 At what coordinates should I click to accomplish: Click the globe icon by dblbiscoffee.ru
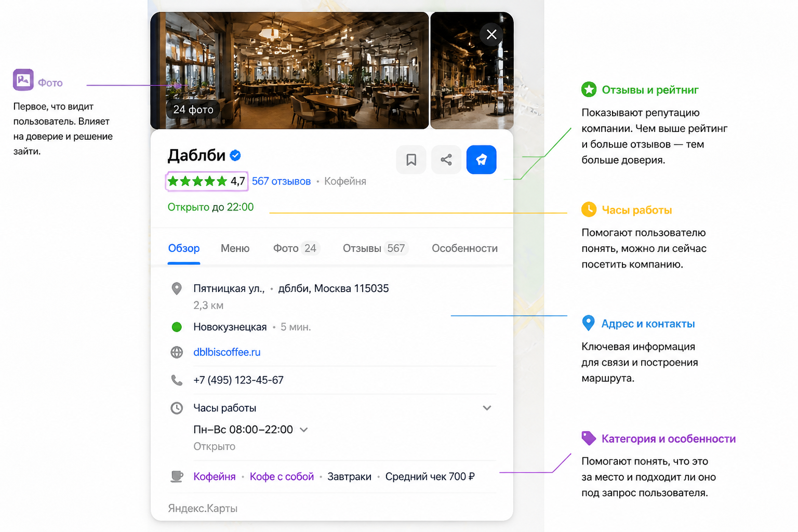coord(177,352)
